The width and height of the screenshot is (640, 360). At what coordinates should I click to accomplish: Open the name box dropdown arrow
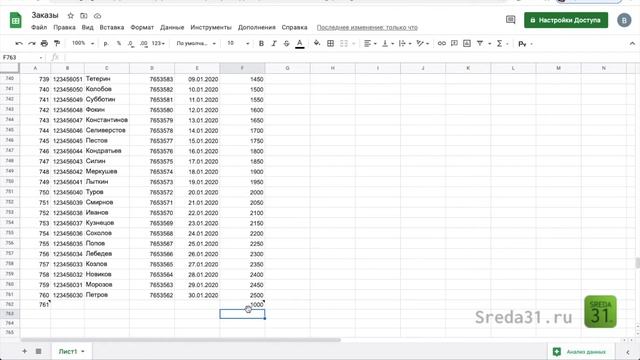pyautogui.click(x=41, y=58)
